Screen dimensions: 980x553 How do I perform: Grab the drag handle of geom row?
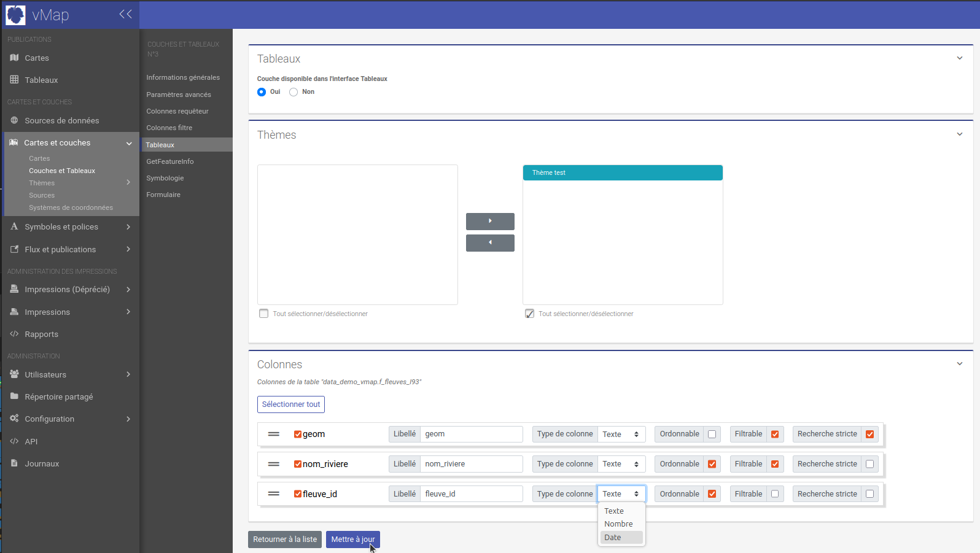[274, 434]
